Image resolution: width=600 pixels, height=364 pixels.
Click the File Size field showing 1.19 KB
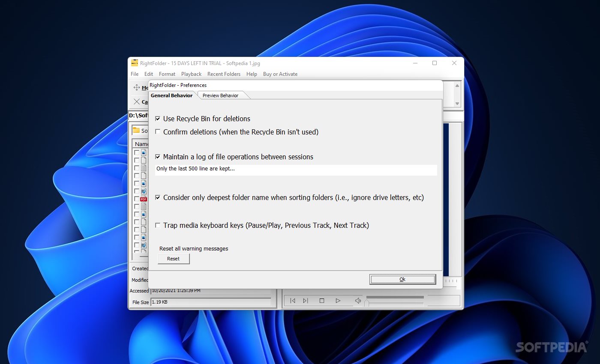(x=211, y=302)
